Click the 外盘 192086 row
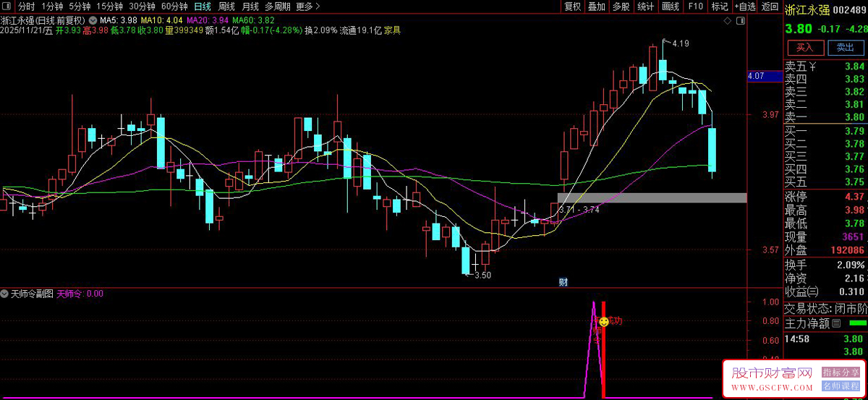 pos(825,250)
